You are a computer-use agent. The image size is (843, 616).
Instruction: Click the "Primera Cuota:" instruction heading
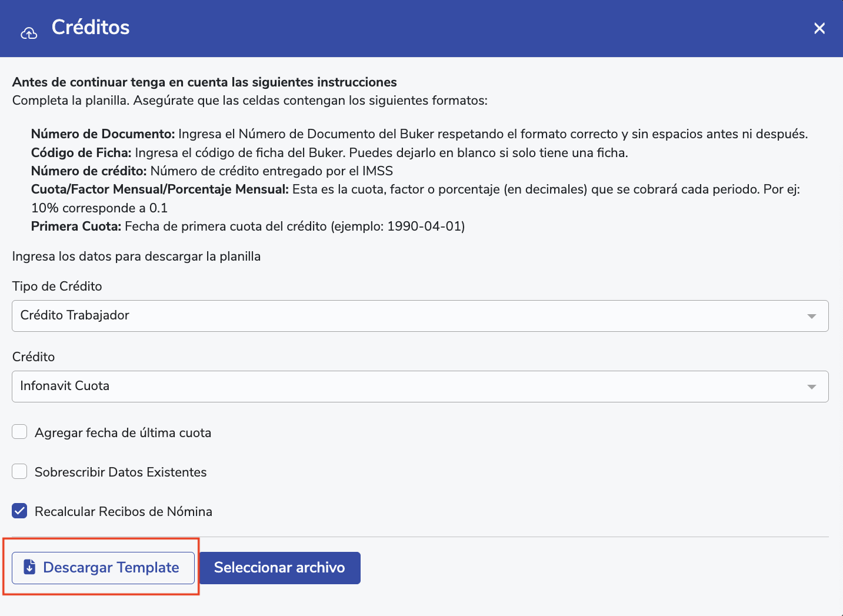click(x=76, y=227)
